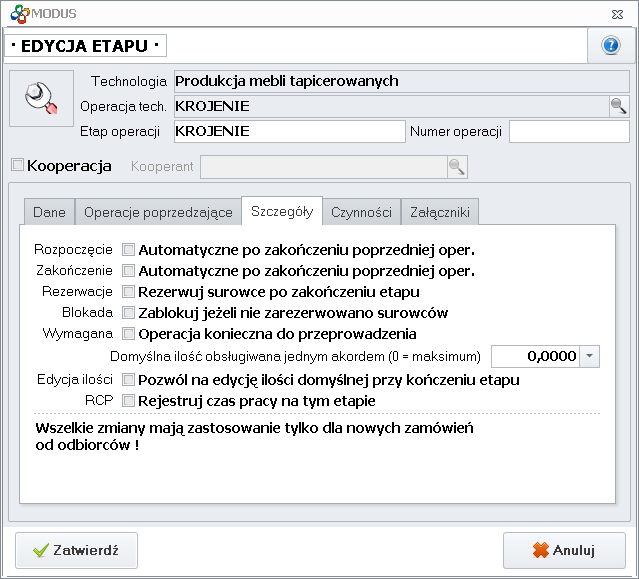The image size is (639, 579).
Task: Open help via blue question mark icon
Action: pos(610,45)
